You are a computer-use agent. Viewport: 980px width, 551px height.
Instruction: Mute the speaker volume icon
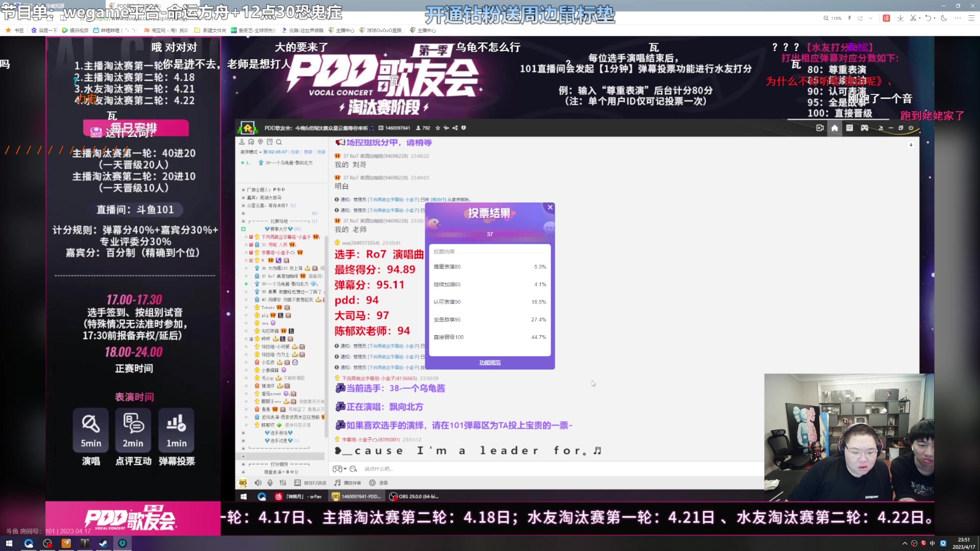(x=258, y=483)
